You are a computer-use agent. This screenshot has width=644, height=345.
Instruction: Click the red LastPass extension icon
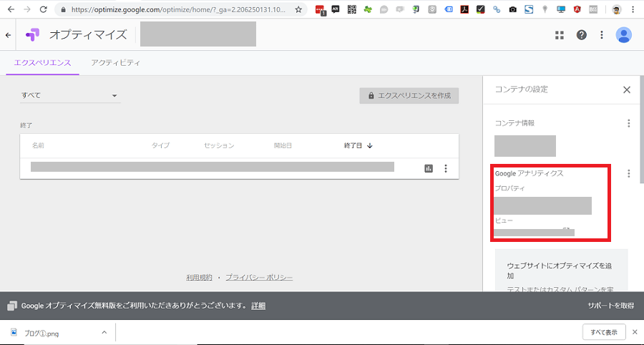321,10
